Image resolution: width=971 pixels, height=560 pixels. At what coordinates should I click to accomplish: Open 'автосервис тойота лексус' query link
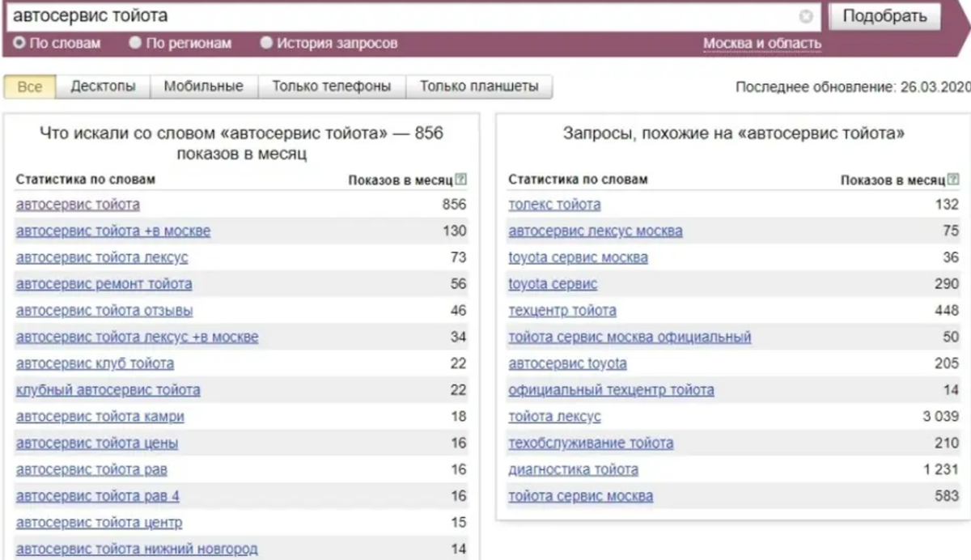pyautogui.click(x=102, y=258)
